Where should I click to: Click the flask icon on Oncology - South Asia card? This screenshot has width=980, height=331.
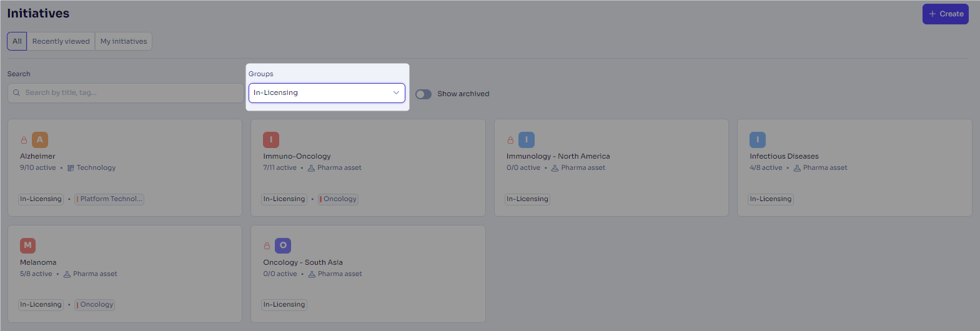(312, 274)
